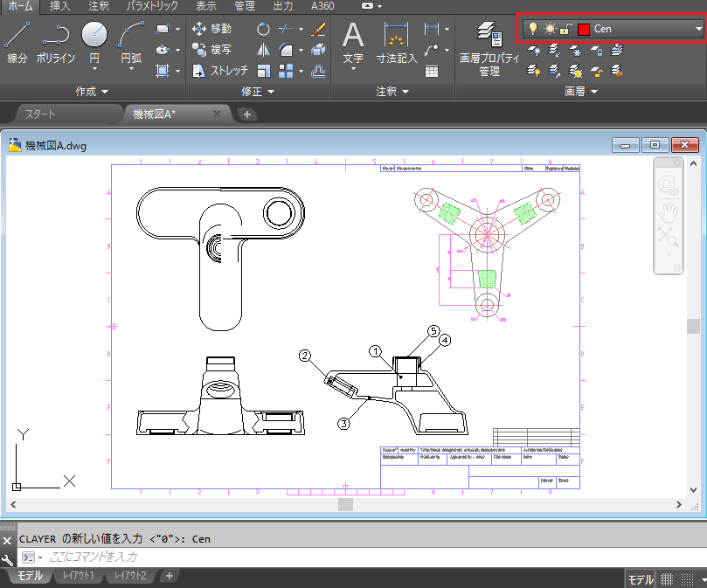The image size is (707, 588).
Task: Click the Layer Unlock icon
Action: (597, 71)
